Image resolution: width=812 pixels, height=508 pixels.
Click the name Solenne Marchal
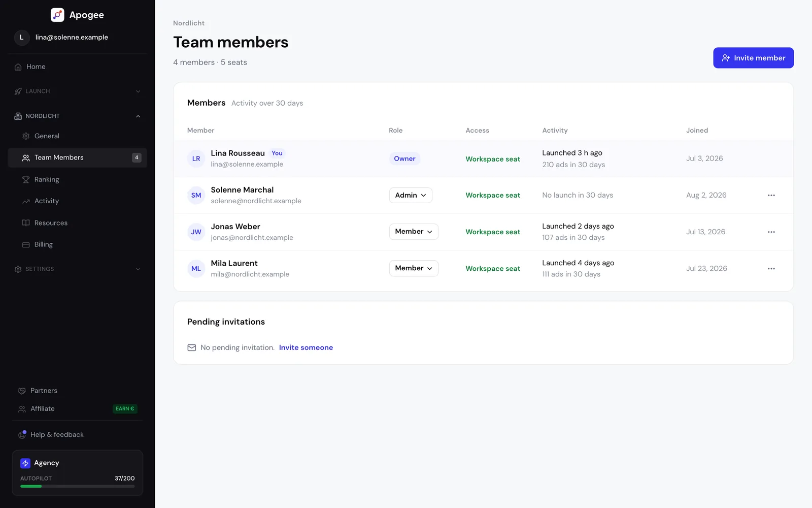point(242,190)
